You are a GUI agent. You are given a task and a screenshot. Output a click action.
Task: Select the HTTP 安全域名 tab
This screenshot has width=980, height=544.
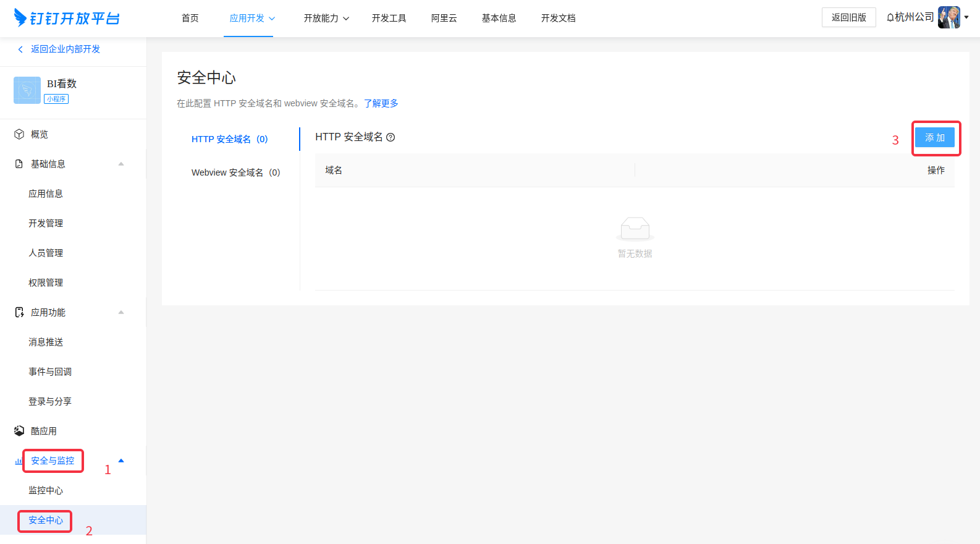click(x=229, y=139)
